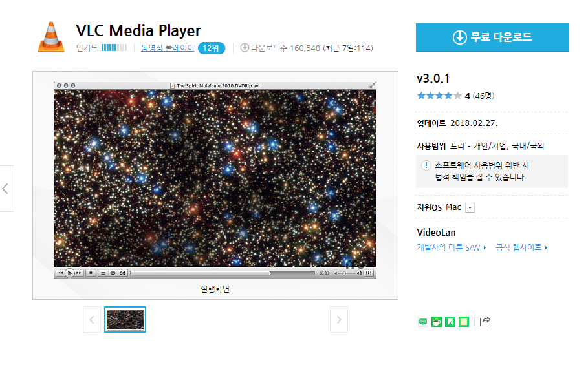The height and width of the screenshot is (365, 588).
Task: Click the 12위 ranking badge
Action: (x=211, y=48)
